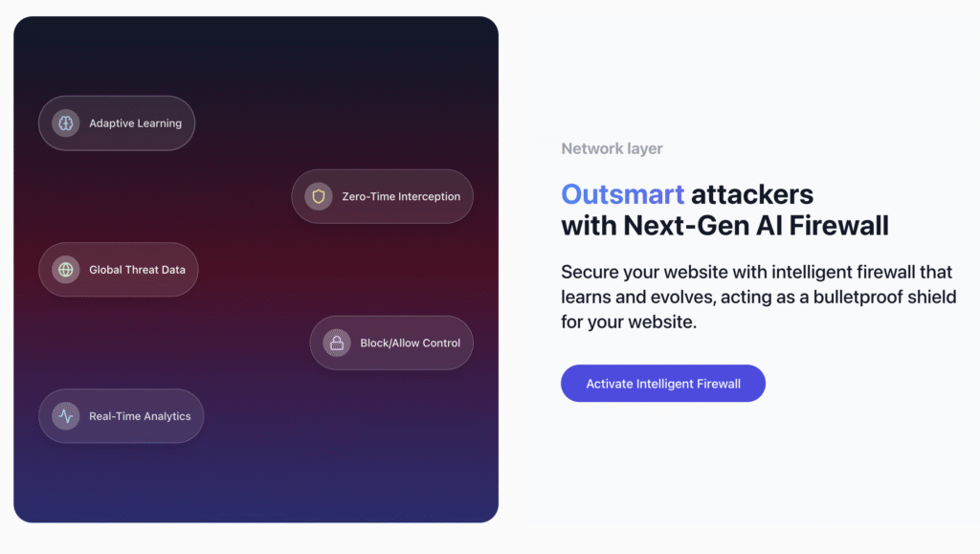
Task: Select the Zero-Time Interception pill label
Action: click(401, 196)
